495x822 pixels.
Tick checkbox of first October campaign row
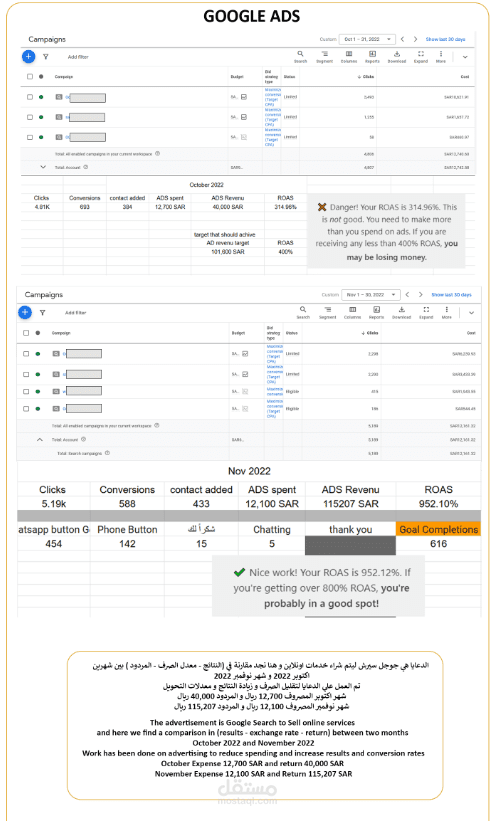pos(30,97)
